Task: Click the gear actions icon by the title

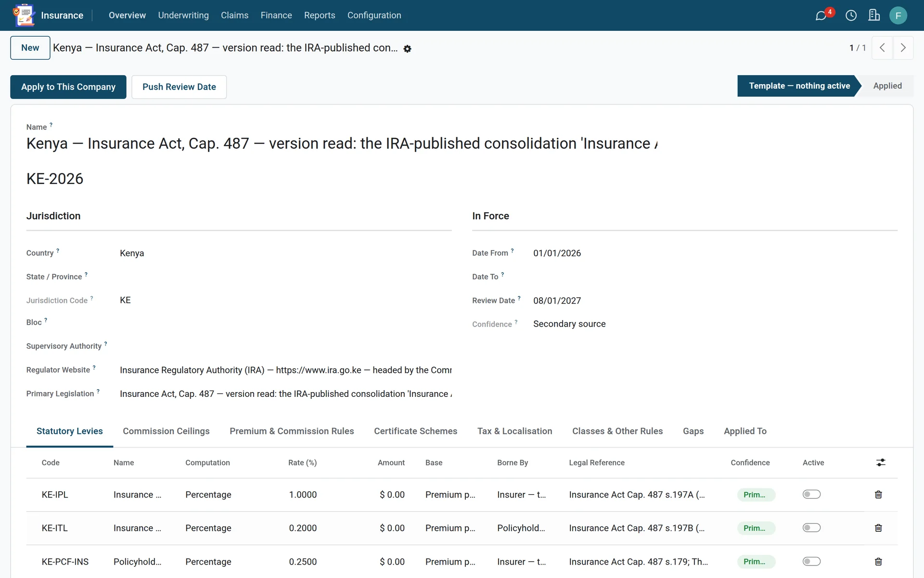Action: [x=407, y=49]
